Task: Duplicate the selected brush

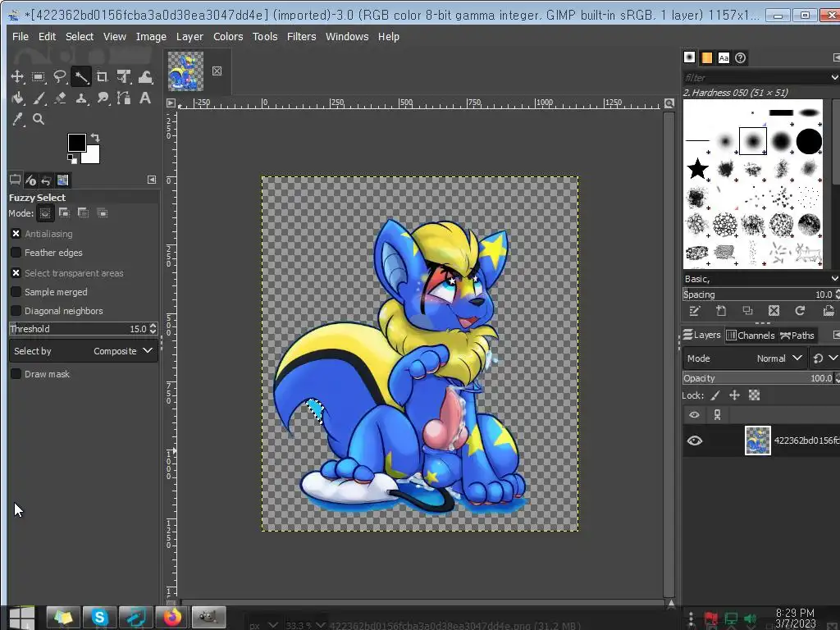Action: [747, 311]
